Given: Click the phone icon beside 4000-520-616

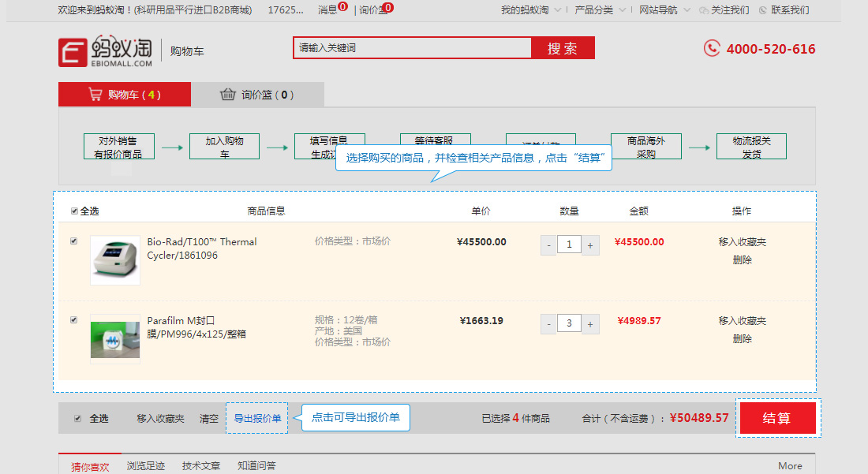Looking at the screenshot, I should (x=712, y=49).
